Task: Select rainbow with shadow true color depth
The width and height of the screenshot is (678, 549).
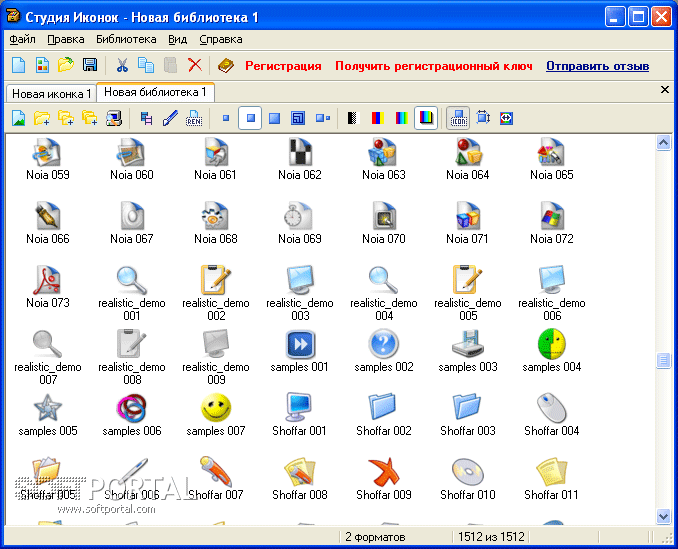Action: 426,118
